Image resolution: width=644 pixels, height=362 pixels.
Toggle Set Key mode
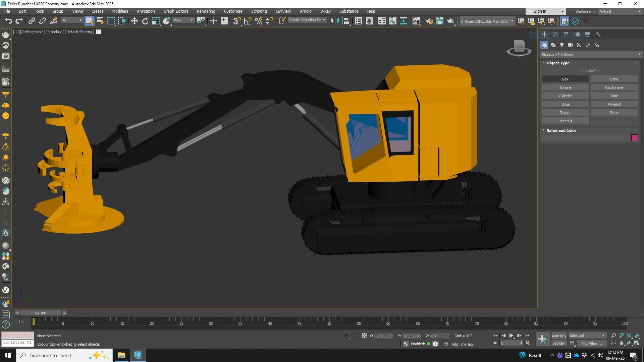click(558, 343)
